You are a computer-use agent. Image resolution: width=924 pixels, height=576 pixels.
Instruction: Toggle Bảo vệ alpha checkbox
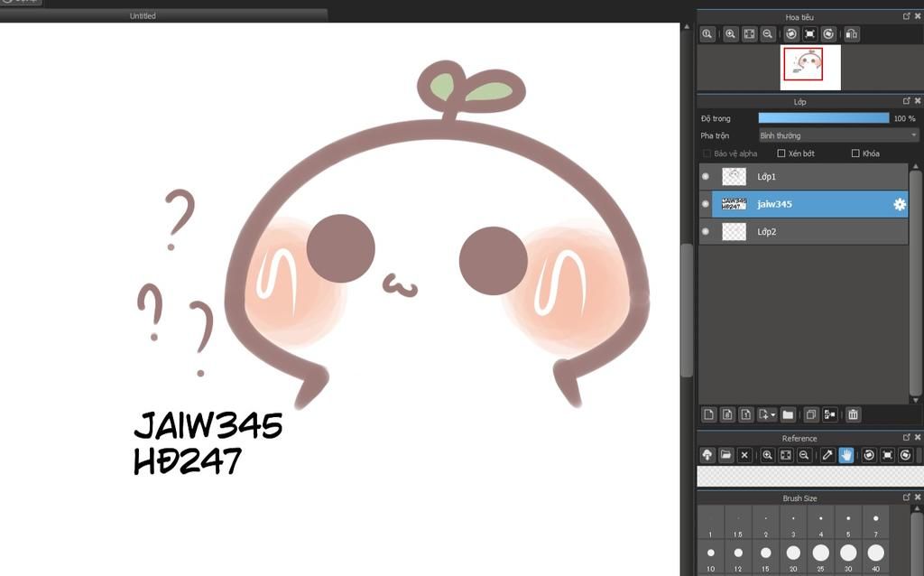(707, 153)
